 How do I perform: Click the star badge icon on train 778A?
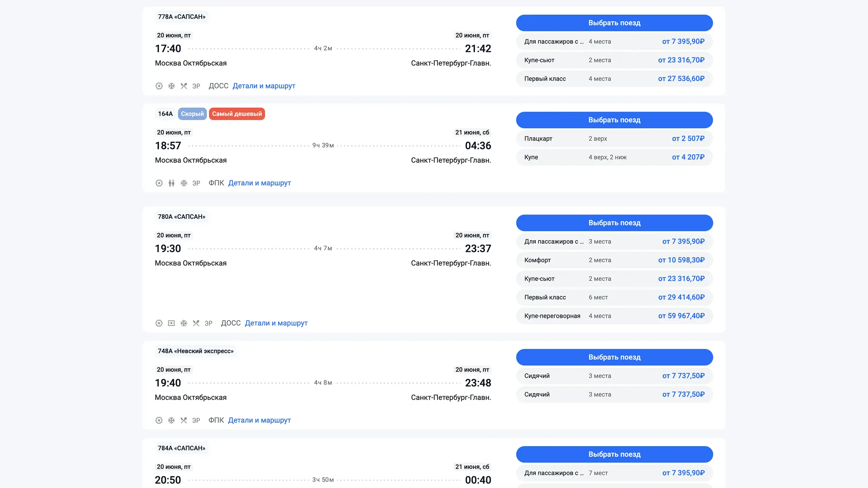click(x=159, y=86)
